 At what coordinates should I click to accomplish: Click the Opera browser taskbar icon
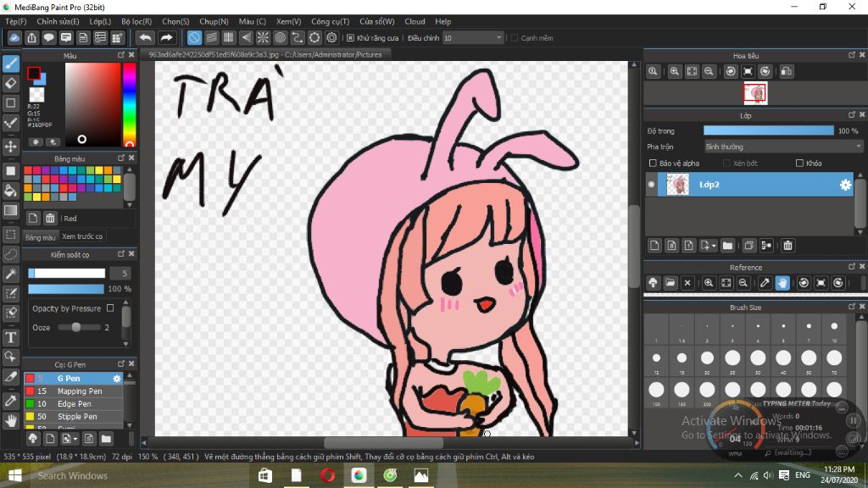(328, 475)
